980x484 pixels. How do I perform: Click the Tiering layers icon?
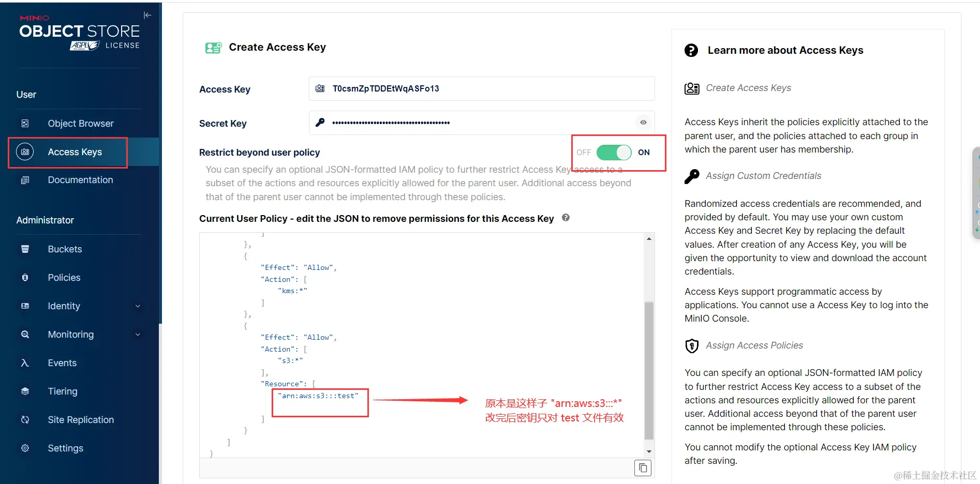pos(25,391)
